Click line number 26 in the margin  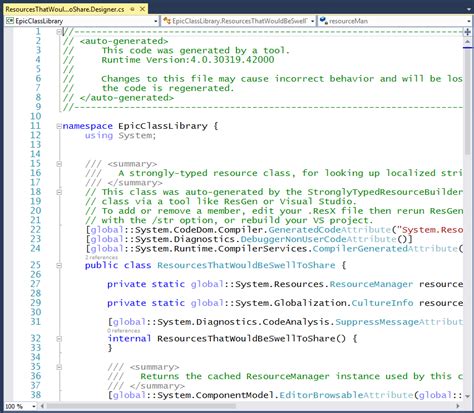tap(35, 275)
